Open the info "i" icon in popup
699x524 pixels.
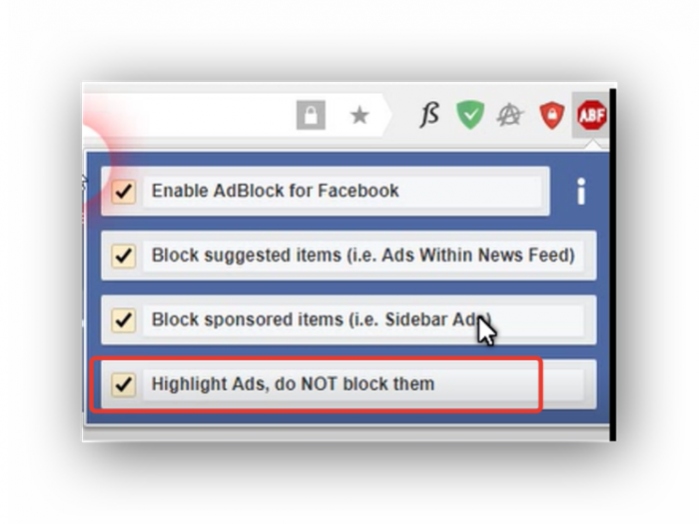click(580, 191)
